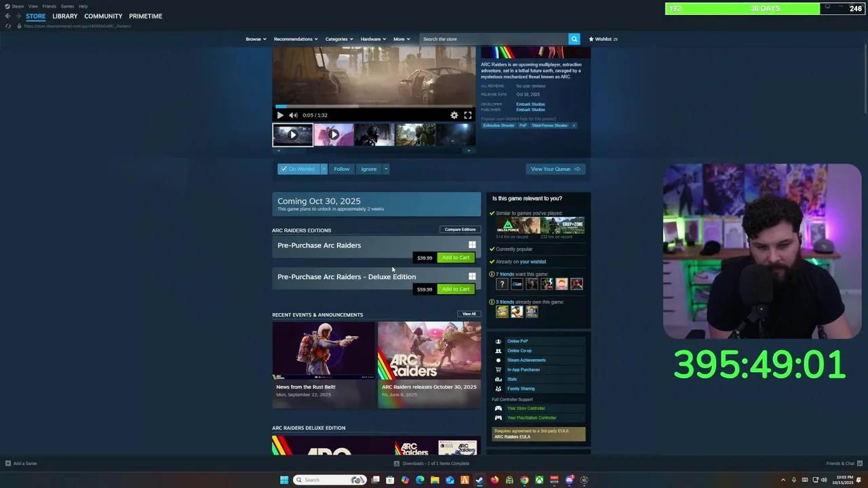Open the PRIMETIME profile tab
The height and width of the screenshot is (488, 868).
pyautogui.click(x=146, y=16)
